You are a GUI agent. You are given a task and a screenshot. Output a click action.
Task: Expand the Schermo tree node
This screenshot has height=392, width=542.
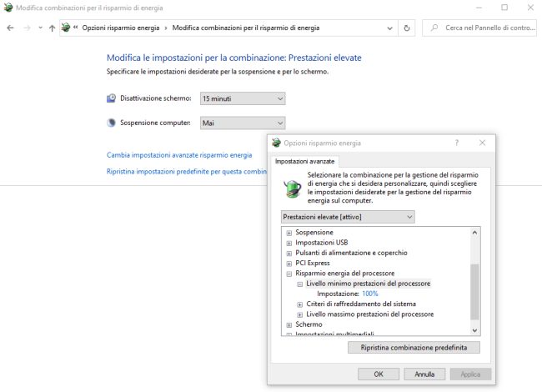289,325
